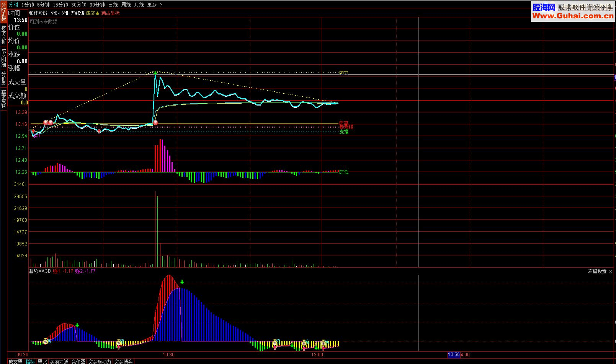The height and width of the screenshot is (364, 616).
Task: Switch to 周线 weekly chart
Action: (x=126, y=5)
